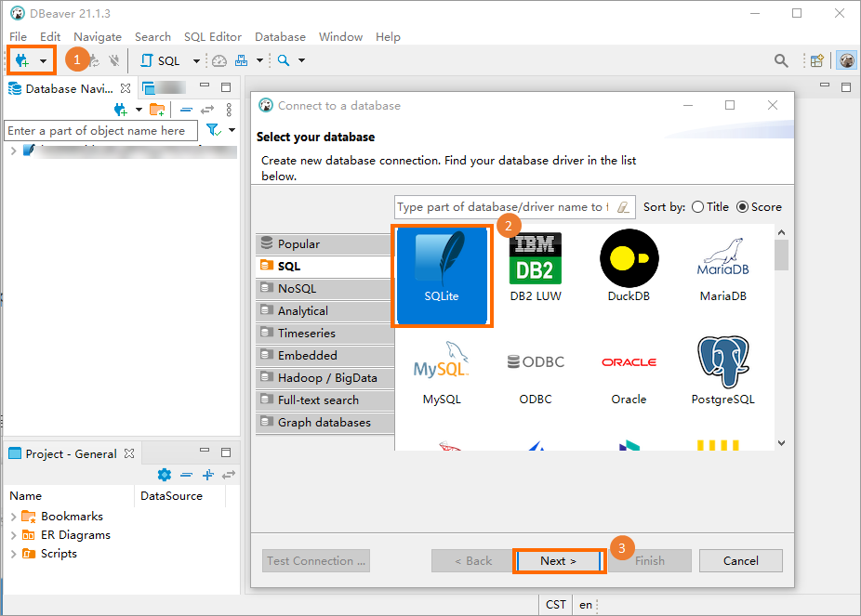The image size is (861, 616).
Task: Expand the blurred connection tree node
Action: 13,151
